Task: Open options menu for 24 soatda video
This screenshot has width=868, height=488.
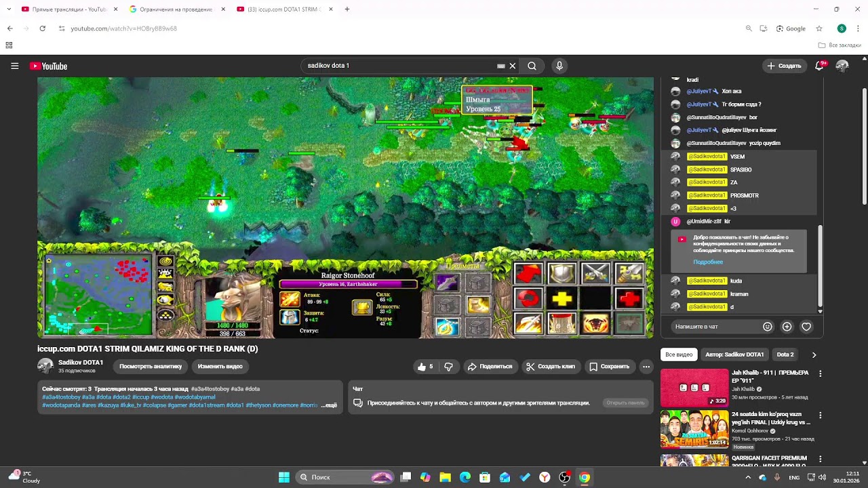Action: (820, 415)
